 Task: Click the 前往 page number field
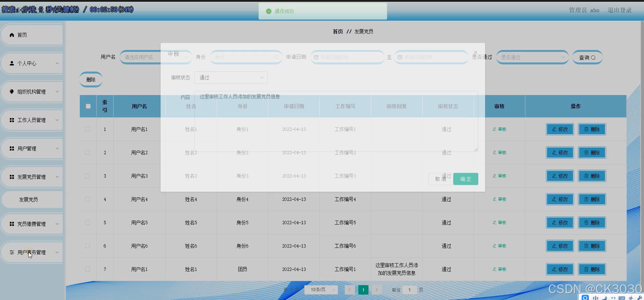point(409,290)
